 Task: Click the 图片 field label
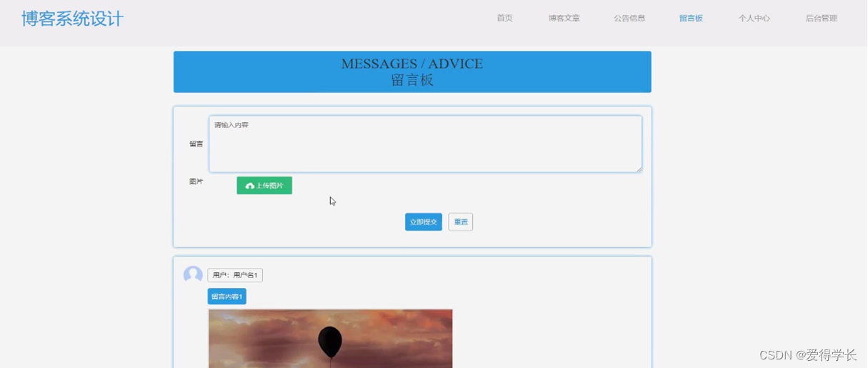point(196,181)
